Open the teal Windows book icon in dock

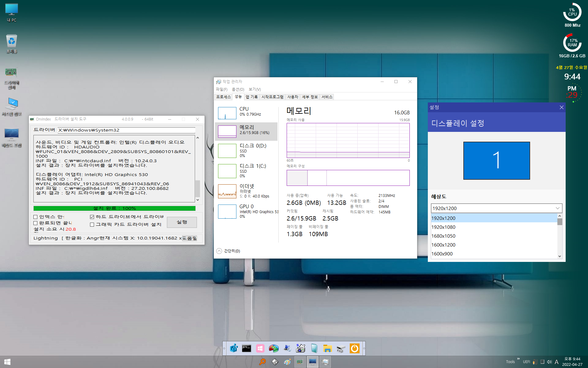pyautogui.click(x=314, y=348)
